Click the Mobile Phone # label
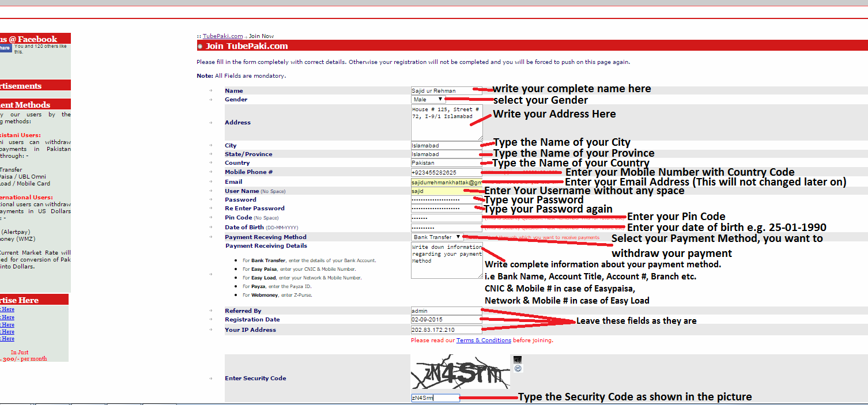The width and height of the screenshot is (868, 405). (x=249, y=172)
